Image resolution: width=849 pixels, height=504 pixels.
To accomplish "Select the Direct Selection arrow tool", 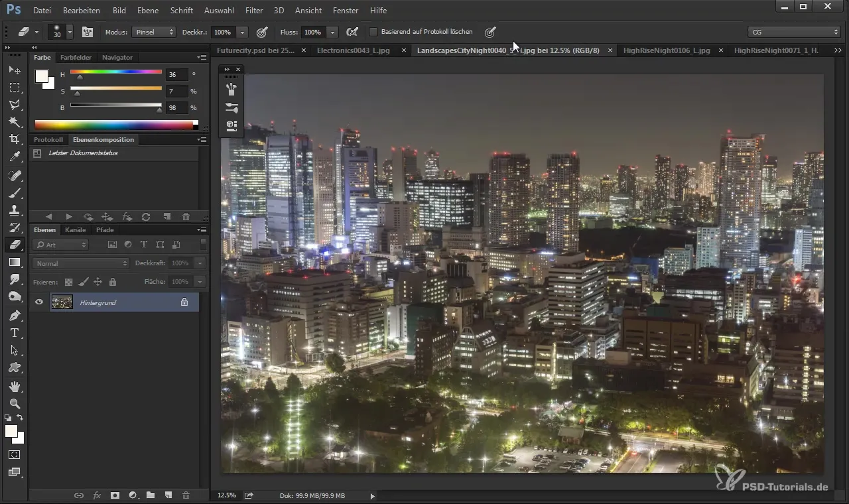I will click(15, 350).
